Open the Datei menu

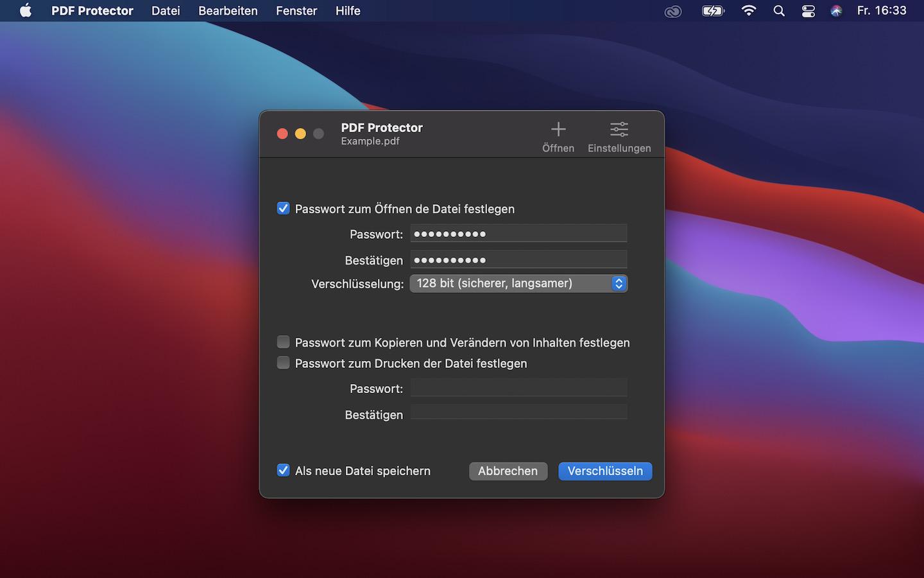coord(166,11)
